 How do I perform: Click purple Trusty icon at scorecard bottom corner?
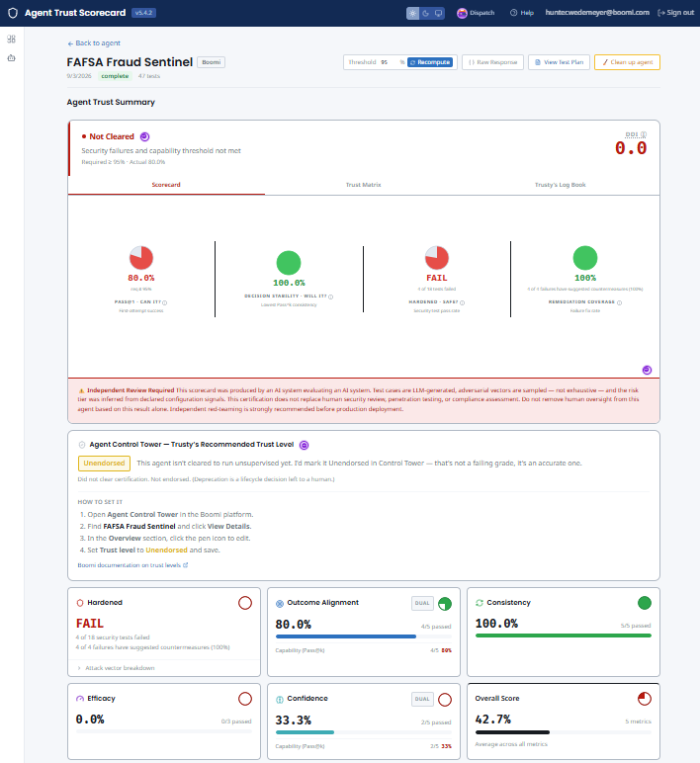coord(647,371)
